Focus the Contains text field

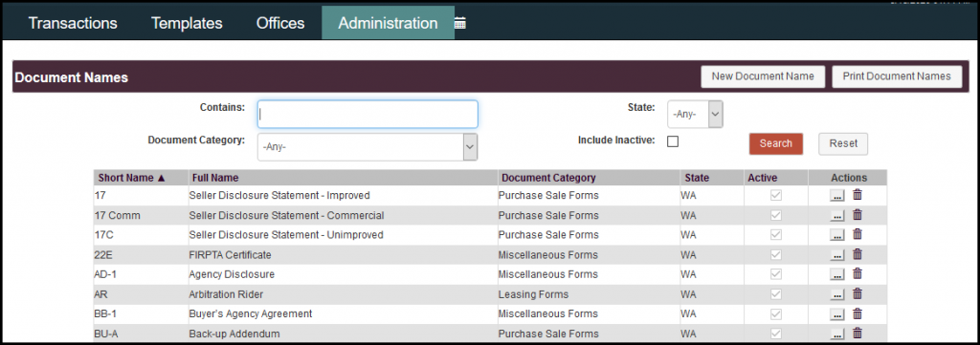click(367, 114)
